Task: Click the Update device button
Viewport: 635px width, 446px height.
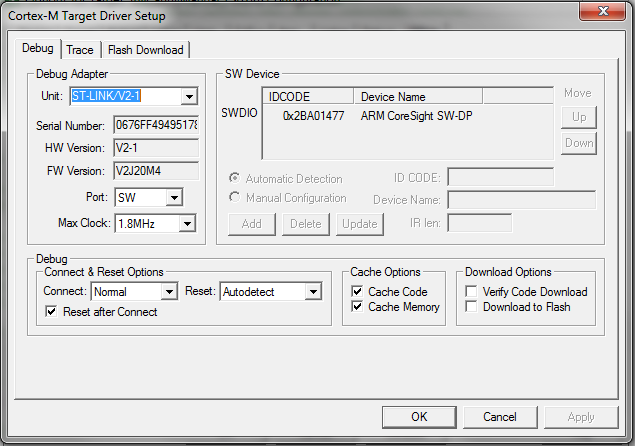Action: click(x=360, y=224)
